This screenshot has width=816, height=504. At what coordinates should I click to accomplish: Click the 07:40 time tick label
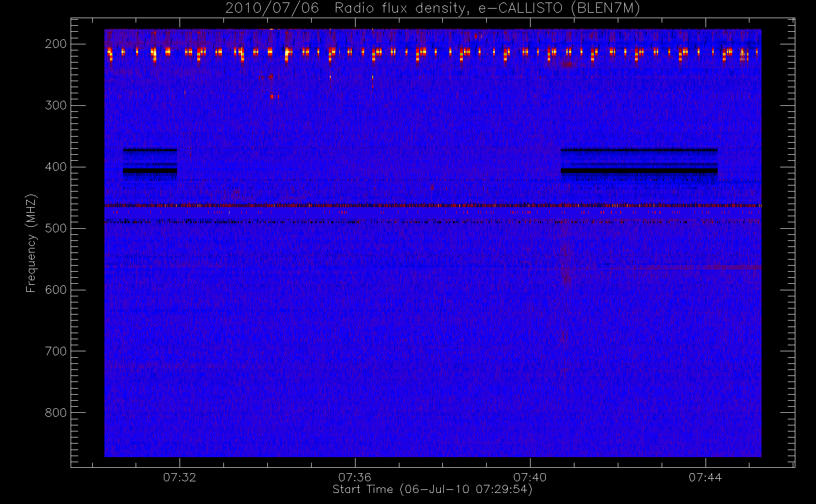point(530,477)
